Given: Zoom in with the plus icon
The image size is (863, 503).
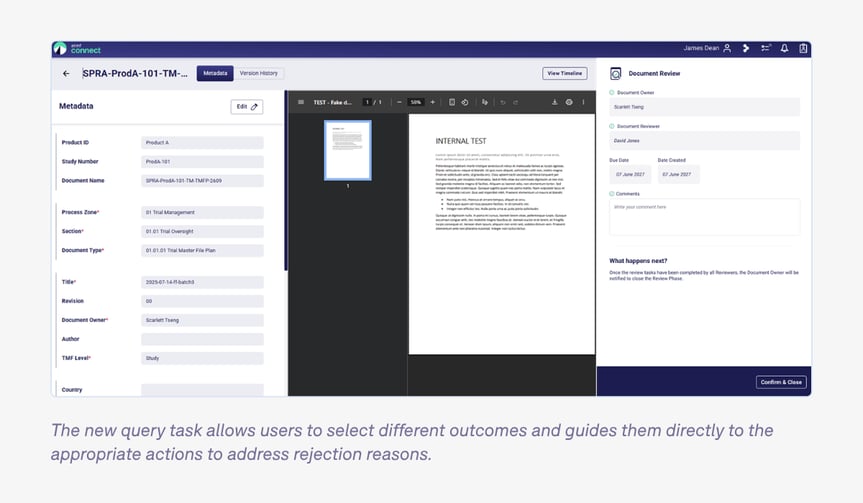Looking at the screenshot, I should coord(433,102).
